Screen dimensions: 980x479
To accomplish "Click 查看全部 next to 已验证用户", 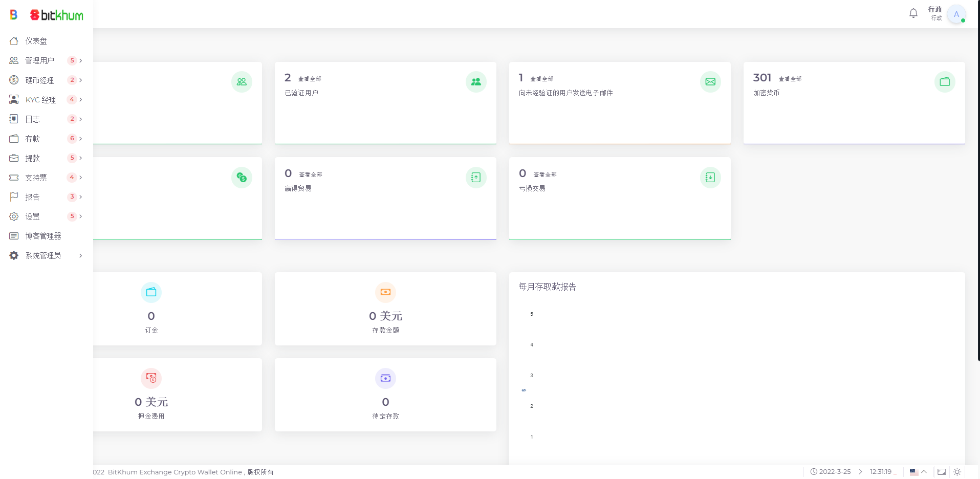I will [310, 79].
